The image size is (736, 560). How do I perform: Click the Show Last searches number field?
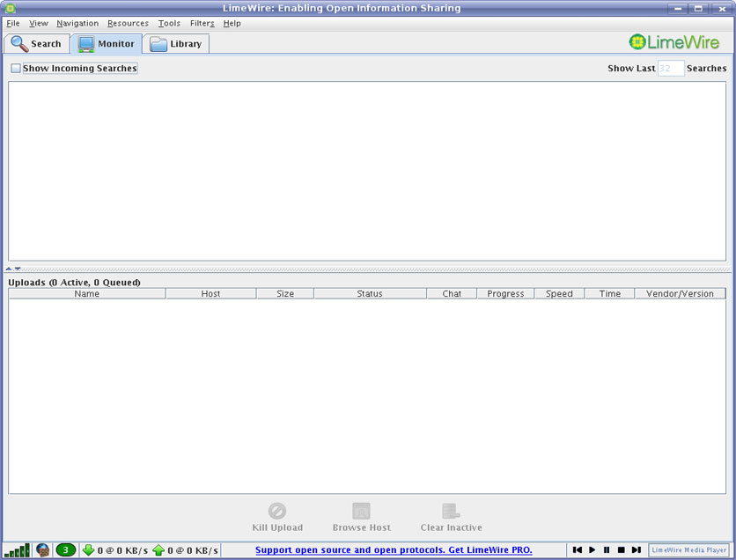click(x=671, y=68)
